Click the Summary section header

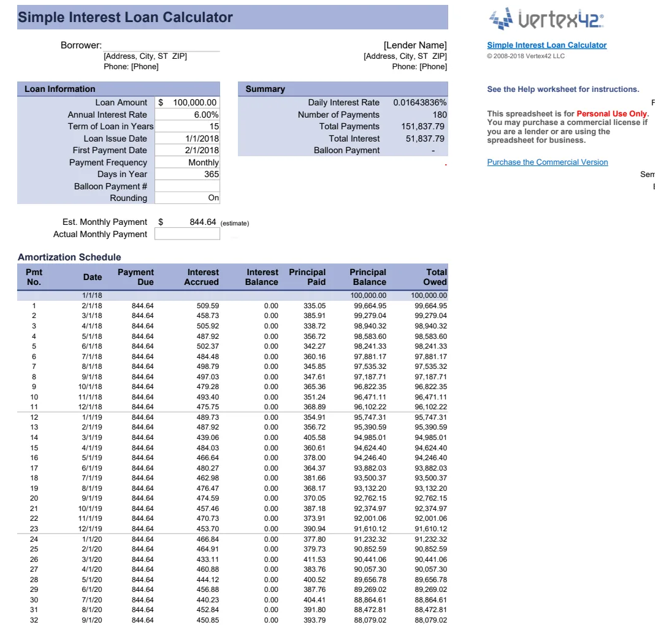[343, 89]
